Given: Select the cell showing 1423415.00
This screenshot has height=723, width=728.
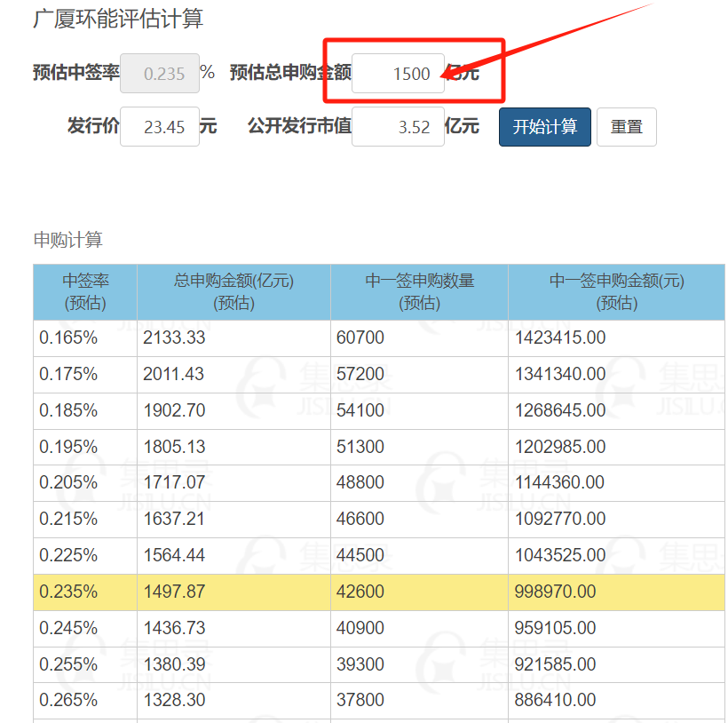Looking at the screenshot, I should pyautogui.click(x=616, y=338).
